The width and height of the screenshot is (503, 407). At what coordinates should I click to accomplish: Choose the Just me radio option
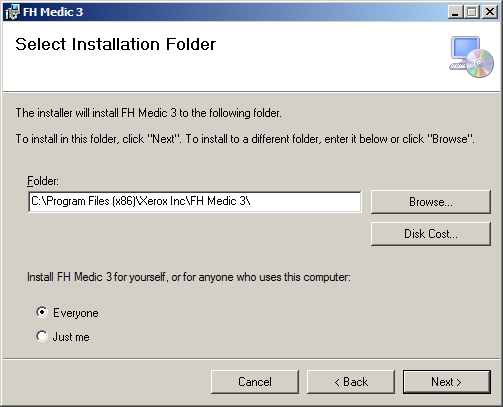42,336
